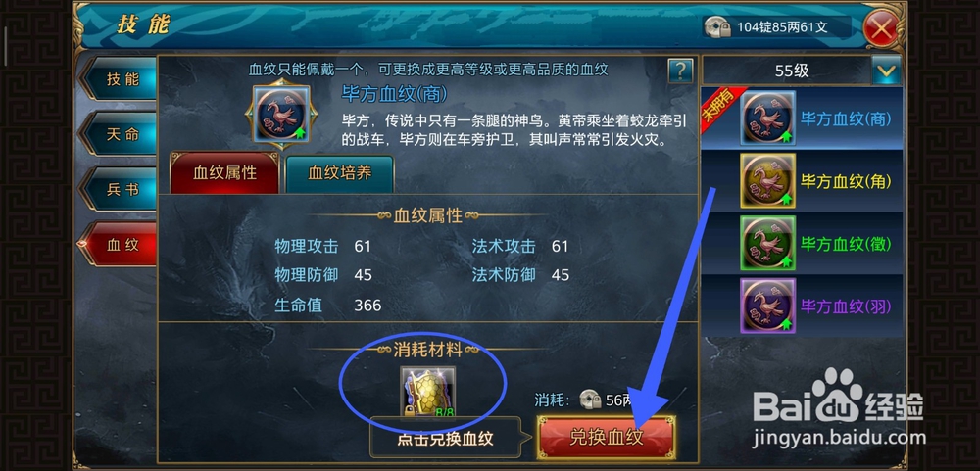The width and height of the screenshot is (980, 471).
Task: Click the 55级 level selector field
Action: point(802,71)
